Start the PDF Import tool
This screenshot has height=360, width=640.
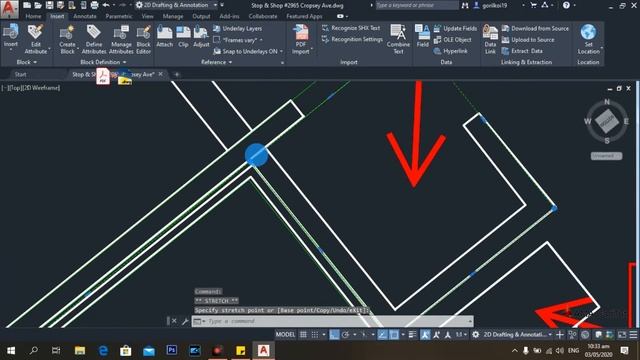tap(301, 39)
